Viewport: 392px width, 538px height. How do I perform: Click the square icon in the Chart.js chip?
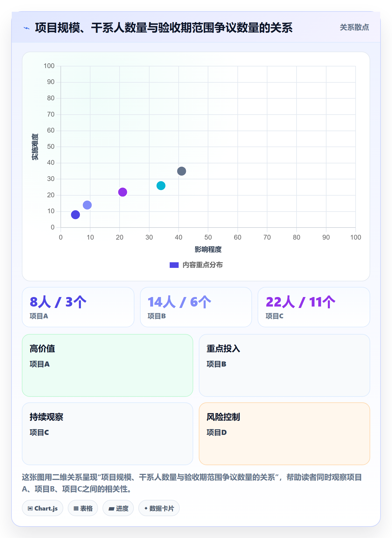[30, 509]
